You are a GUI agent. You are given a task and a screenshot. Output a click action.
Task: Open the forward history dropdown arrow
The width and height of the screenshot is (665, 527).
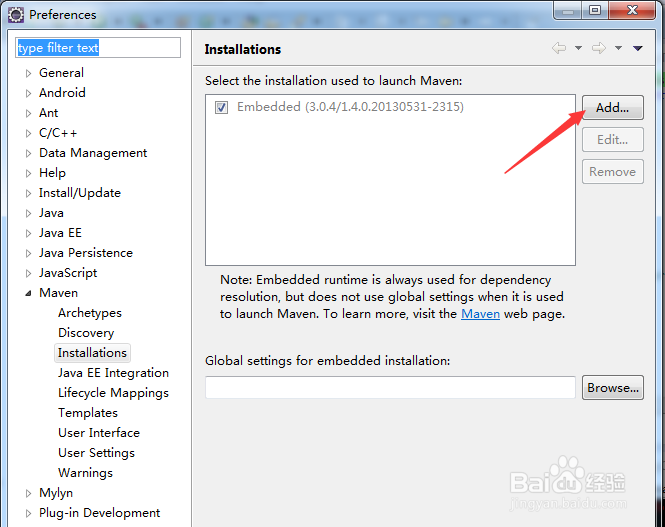(618, 48)
